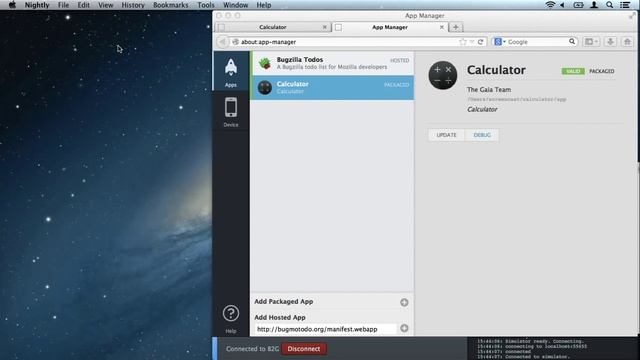
Task: Open the Bookmarks menu
Action: coord(171,5)
